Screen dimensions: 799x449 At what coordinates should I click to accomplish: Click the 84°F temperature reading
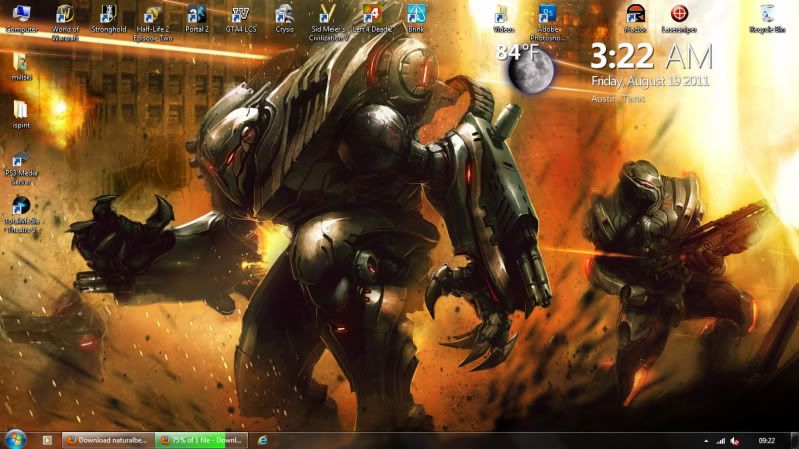tap(517, 52)
